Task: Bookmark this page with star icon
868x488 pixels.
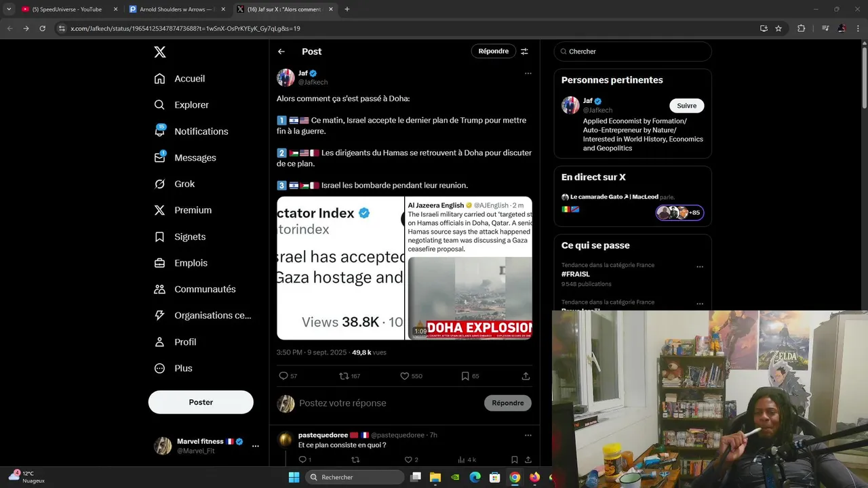Action: coord(778,28)
